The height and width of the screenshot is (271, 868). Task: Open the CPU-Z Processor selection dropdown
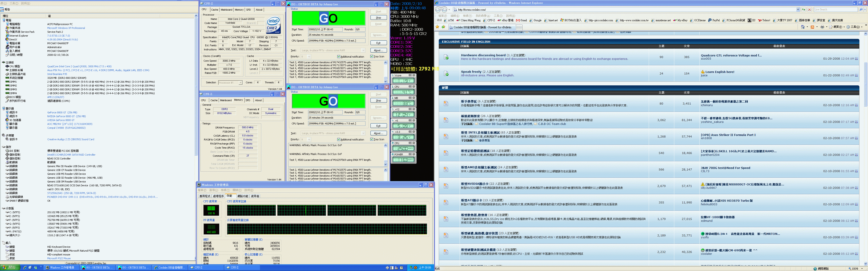pos(240,82)
